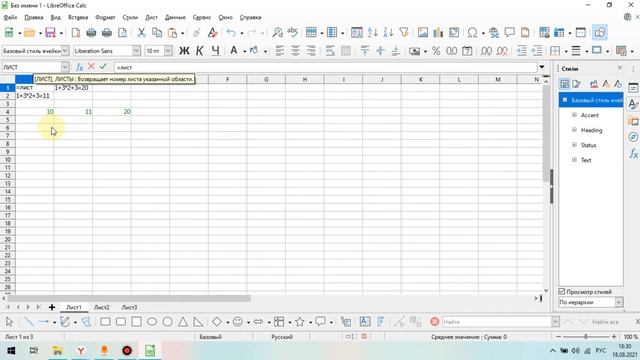This screenshot has height=360, width=640.
Task: Center cell content horizontally
Action: click(295, 51)
